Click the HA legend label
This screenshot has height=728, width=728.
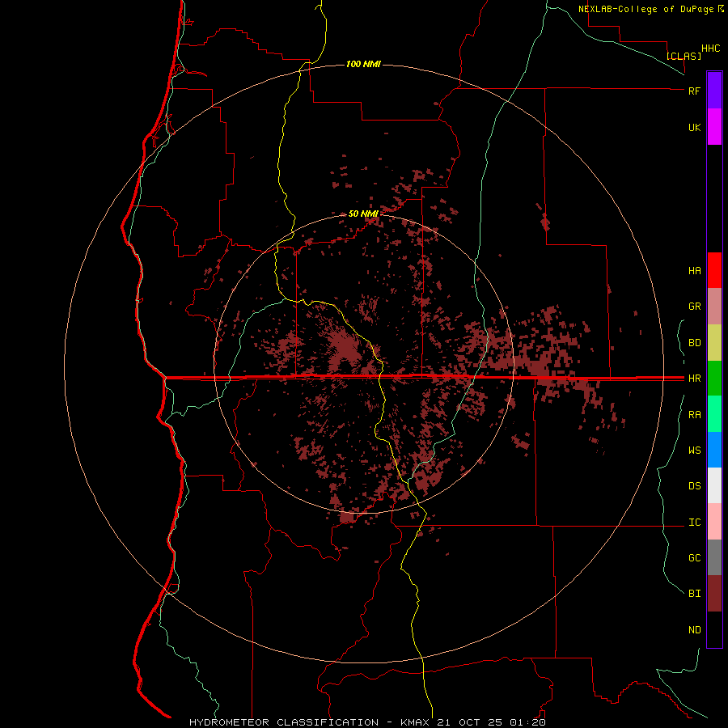(x=694, y=271)
